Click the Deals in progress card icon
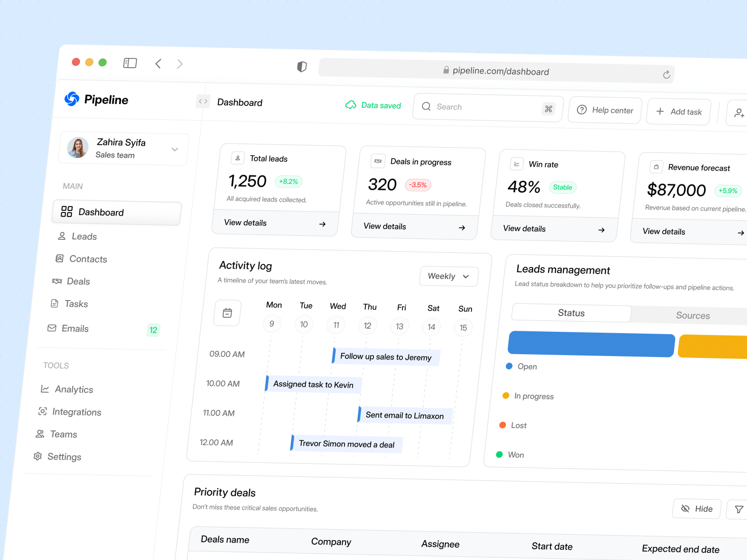 point(378,161)
